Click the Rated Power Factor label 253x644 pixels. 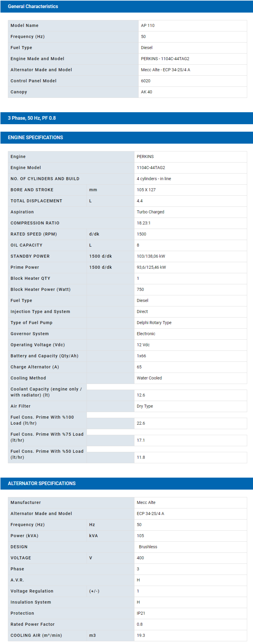33,624
